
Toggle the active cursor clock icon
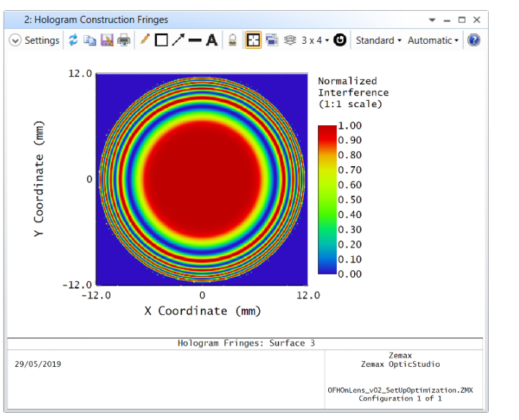point(340,40)
